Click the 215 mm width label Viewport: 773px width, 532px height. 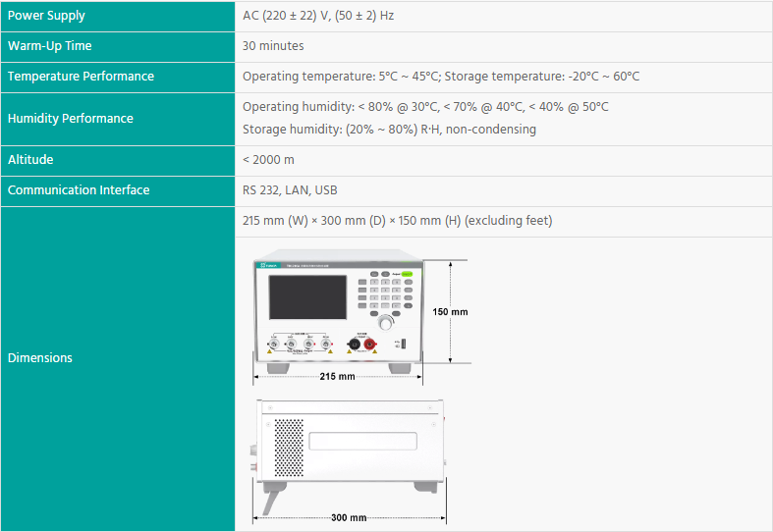pyautogui.click(x=337, y=376)
